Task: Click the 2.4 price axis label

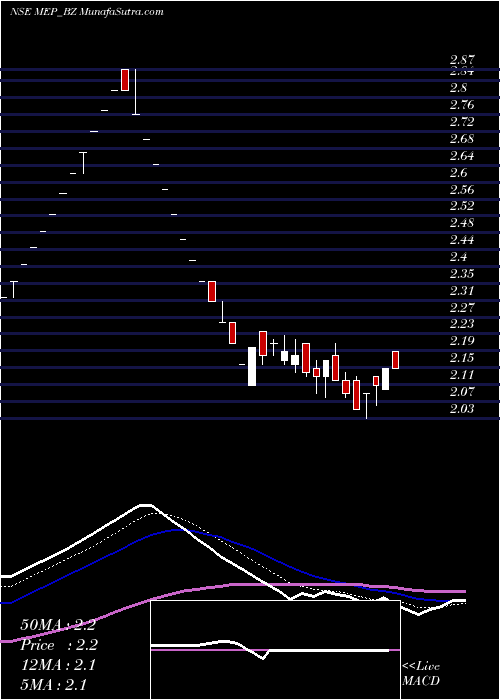Action: click(458, 257)
